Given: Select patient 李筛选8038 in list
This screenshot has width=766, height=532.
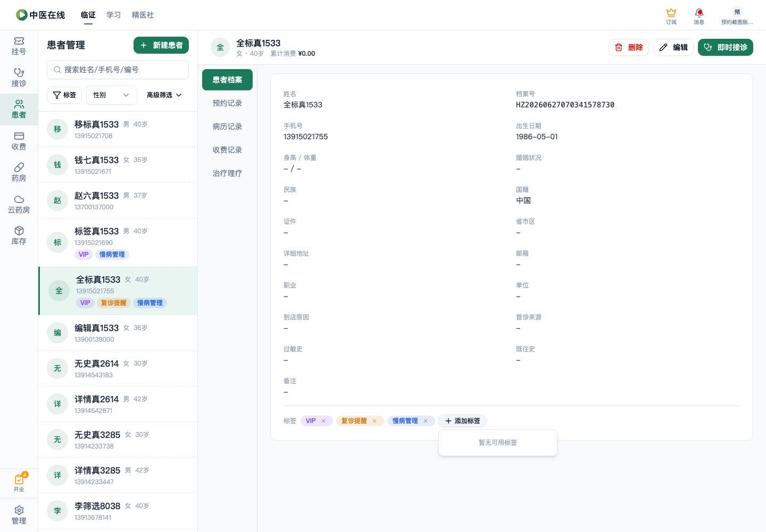Looking at the screenshot, I should [x=118, y=511].
